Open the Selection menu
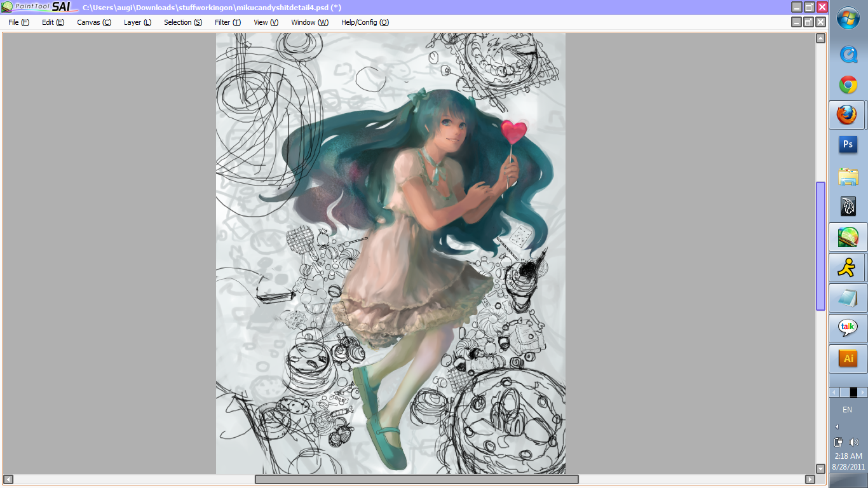 [x=183, y=22]
